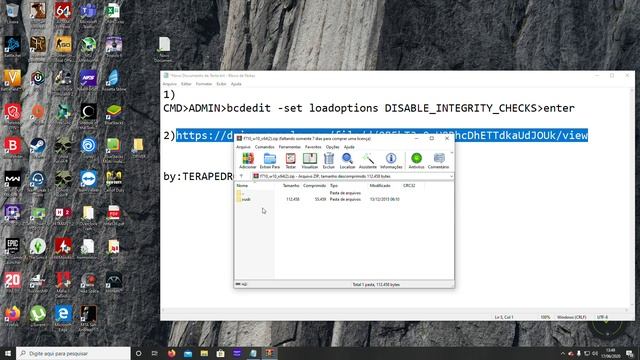
Task: Sort archive list by Tipo column
Action: click(x=334, y=186)
